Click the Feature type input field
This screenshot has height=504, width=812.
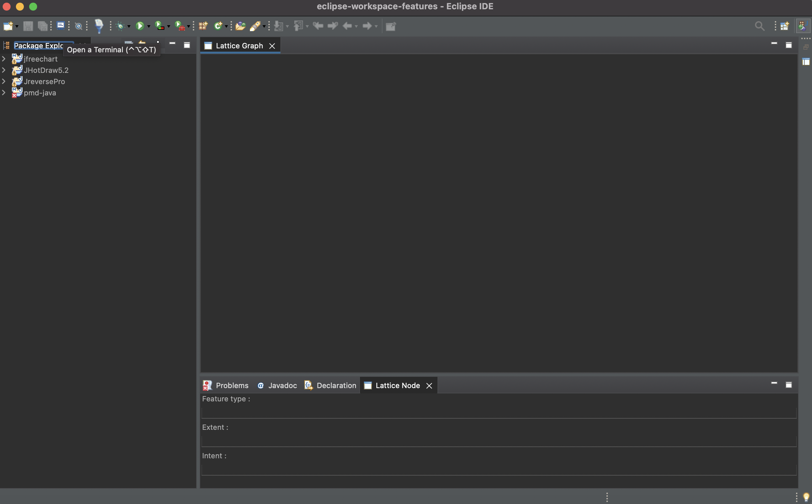point(499,413)
